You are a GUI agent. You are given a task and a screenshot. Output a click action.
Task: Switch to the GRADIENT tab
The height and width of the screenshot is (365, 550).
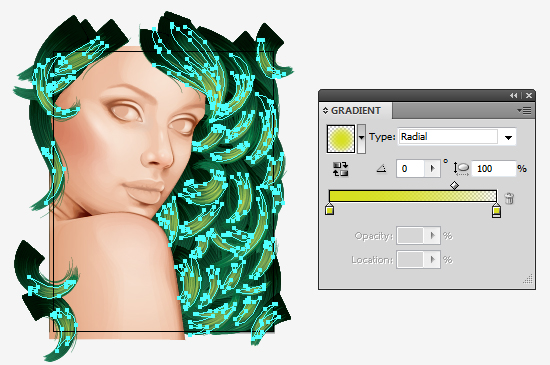tap(355, 111)
